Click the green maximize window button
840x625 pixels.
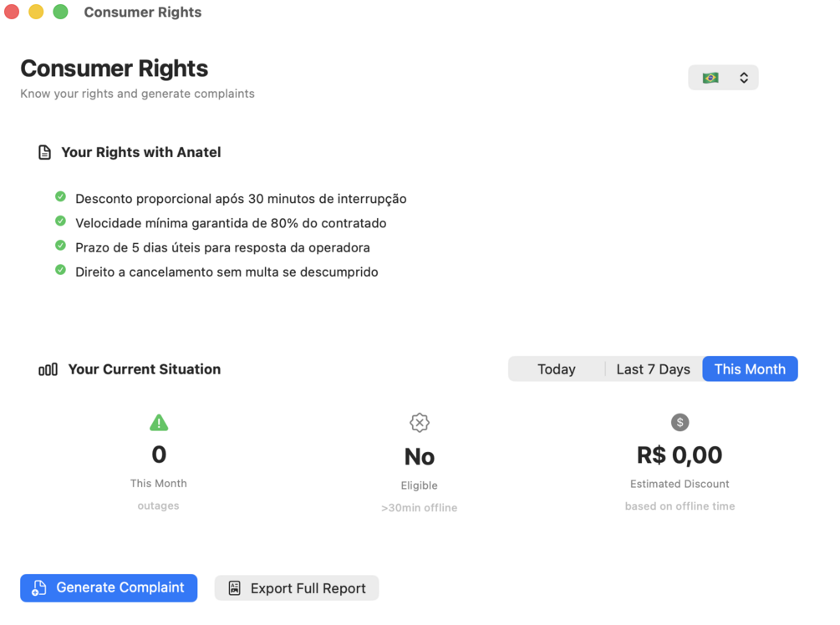(x=60, y=12)
